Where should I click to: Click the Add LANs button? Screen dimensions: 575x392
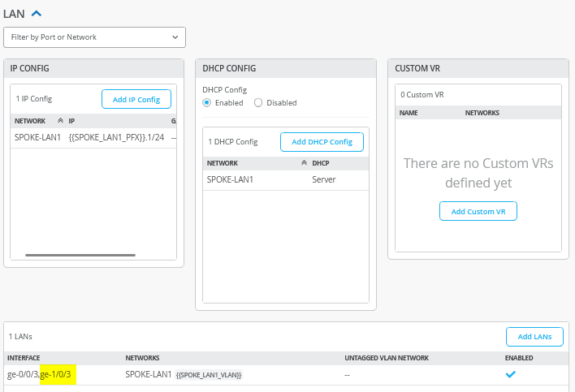(534, 337)
